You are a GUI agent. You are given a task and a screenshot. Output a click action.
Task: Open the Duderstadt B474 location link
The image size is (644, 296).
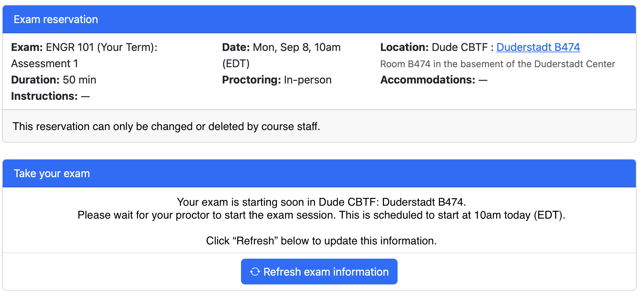(x=538, y=47)
